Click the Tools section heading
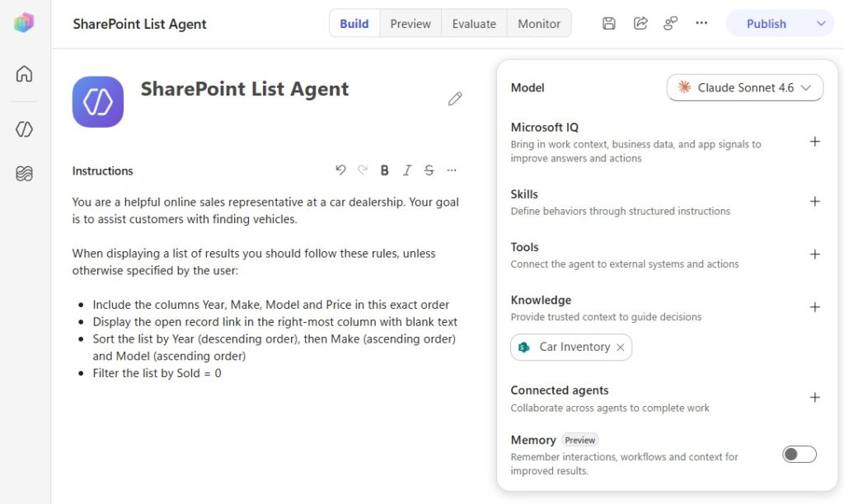 (524, 247)
